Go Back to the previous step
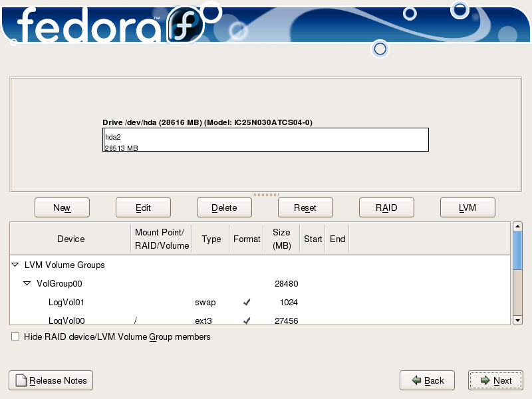The height and width of the screenshot is (399, 532). point(427,380)
